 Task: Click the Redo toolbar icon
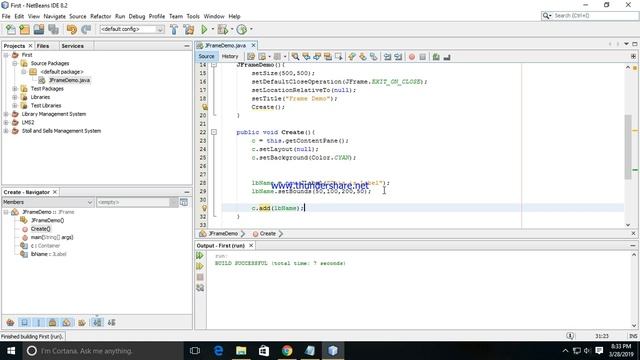[86, 29]
